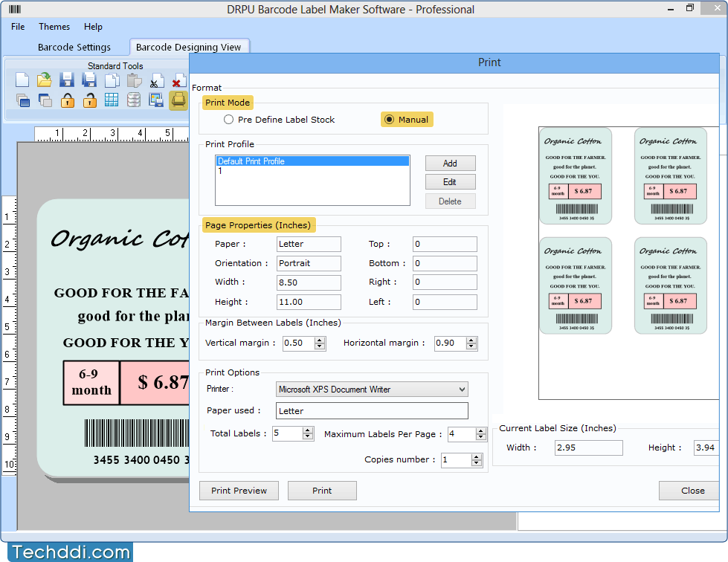Click the Right margin input field
728x562 pixels.
coord(445,282)
